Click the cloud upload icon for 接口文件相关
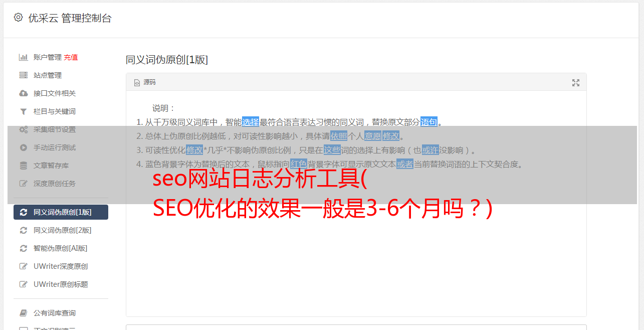Screen dimensions: 644x330 coord(23,93)
